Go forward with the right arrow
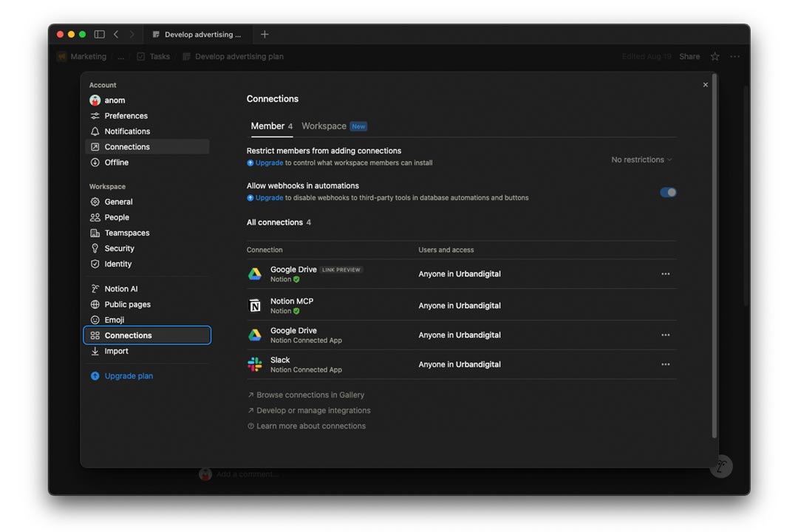The width and height of the screenshot is (798, 532). [x=132, y=34]
